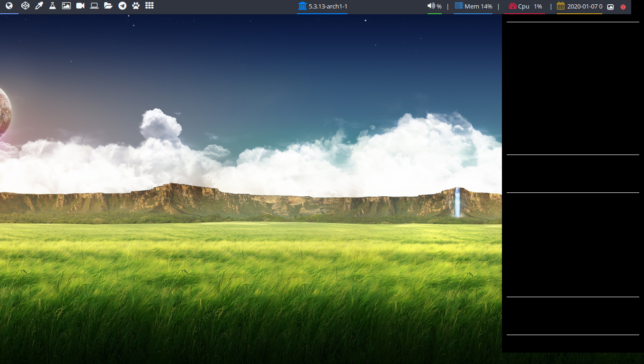644x364 pixels.
Task: Click the paw print launcher icon
Action: tap(135, 6)
